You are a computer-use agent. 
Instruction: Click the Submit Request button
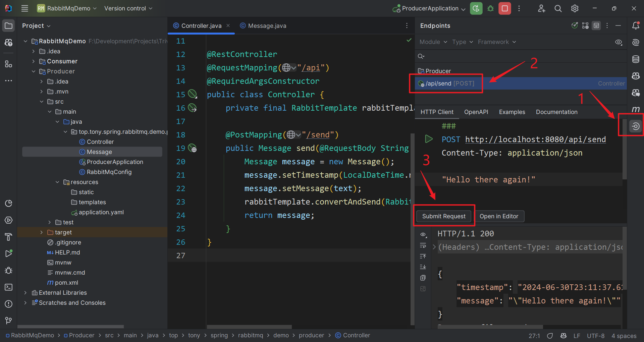(443, 216)
